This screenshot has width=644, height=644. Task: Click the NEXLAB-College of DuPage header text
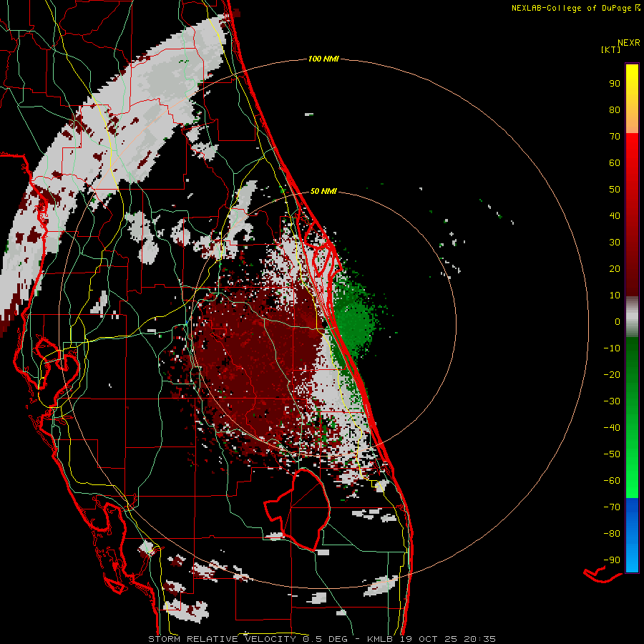pyautogui.click(x=571, y=8)
